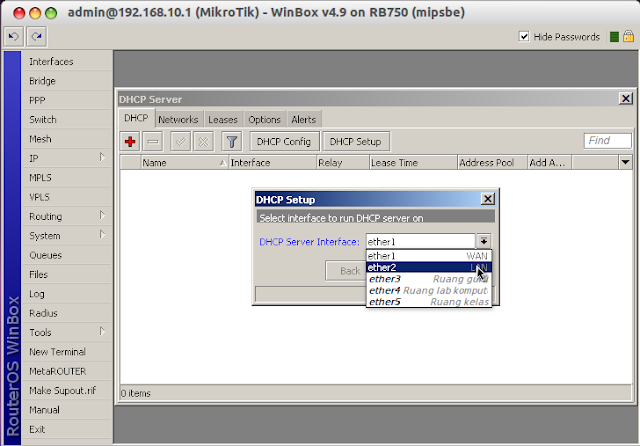Click Make Supout.rif in the sidebar
Viewport: 640px width, 446px height.
[67, 391]
